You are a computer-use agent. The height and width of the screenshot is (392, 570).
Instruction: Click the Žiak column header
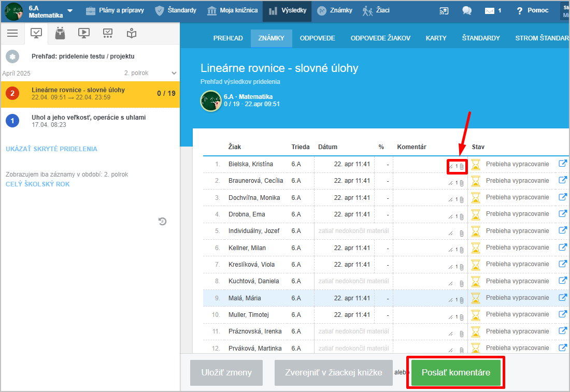tap(234, 147)
